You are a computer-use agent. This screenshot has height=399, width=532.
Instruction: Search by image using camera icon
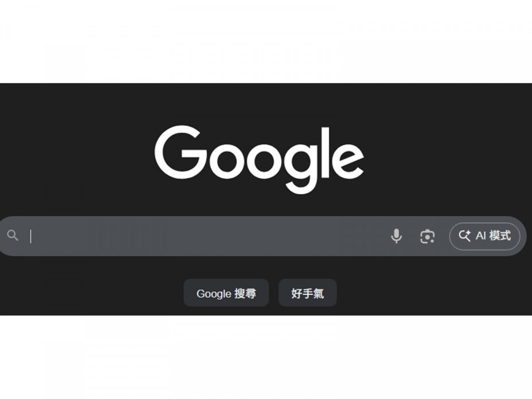(427, 236)
